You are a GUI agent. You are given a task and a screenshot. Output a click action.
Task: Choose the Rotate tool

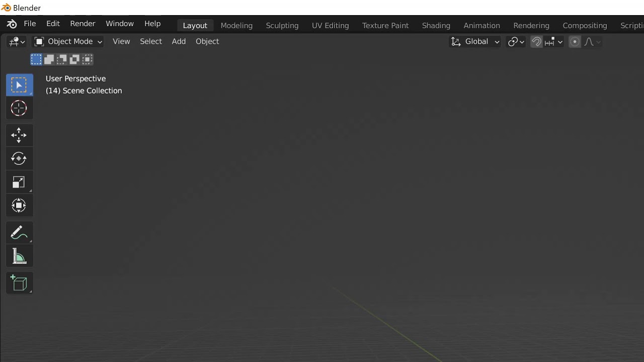(x=19, y=158)
